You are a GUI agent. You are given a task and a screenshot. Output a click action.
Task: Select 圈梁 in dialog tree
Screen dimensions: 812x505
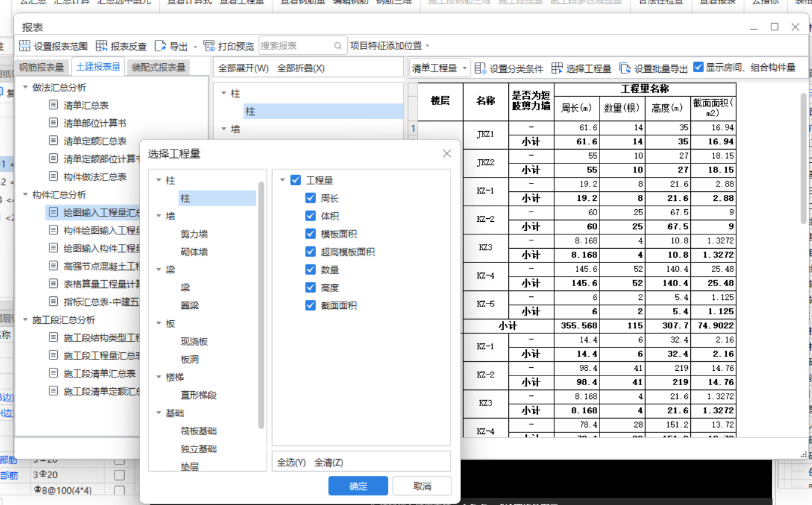tap(190, 306)
